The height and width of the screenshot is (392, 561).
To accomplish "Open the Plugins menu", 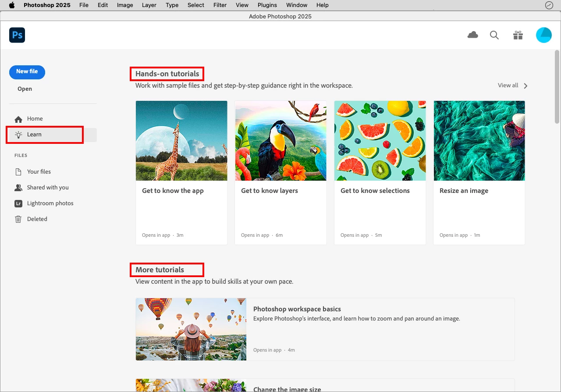I will pos(267,5).
